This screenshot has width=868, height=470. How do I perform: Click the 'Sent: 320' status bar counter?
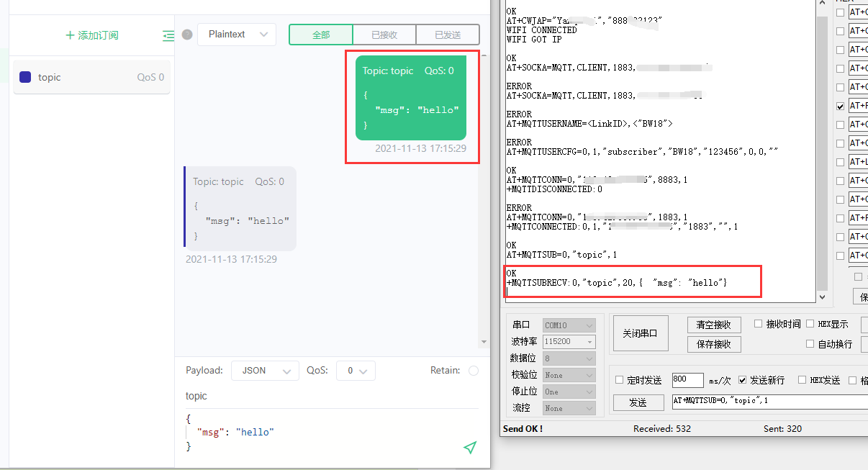coord(783,429)
